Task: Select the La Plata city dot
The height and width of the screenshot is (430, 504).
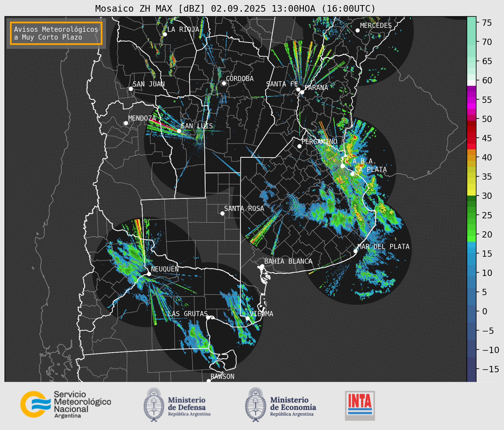Action: pos(352,174)
